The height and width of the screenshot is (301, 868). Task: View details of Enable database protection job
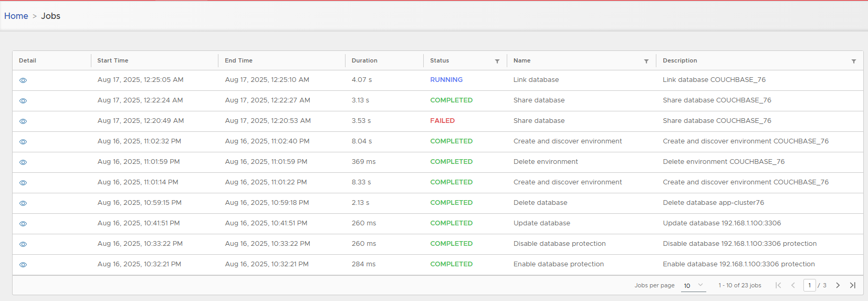coord(23,265)
